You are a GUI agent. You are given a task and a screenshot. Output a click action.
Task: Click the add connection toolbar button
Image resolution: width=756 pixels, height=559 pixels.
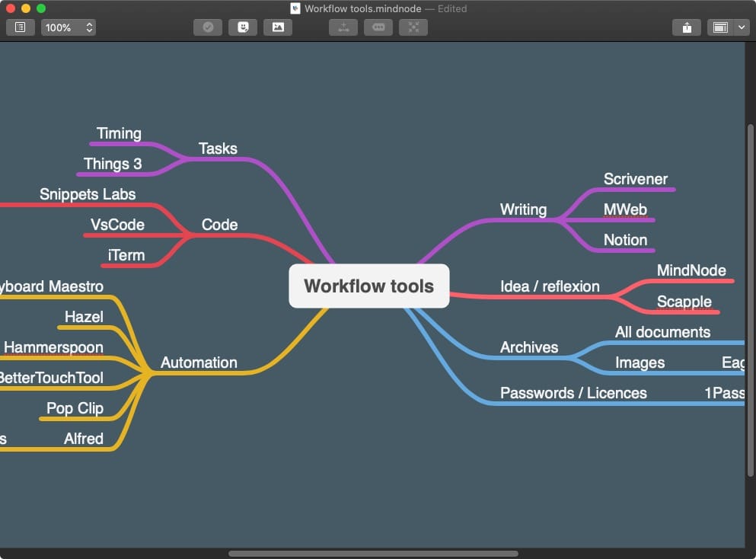coord(343,27)
